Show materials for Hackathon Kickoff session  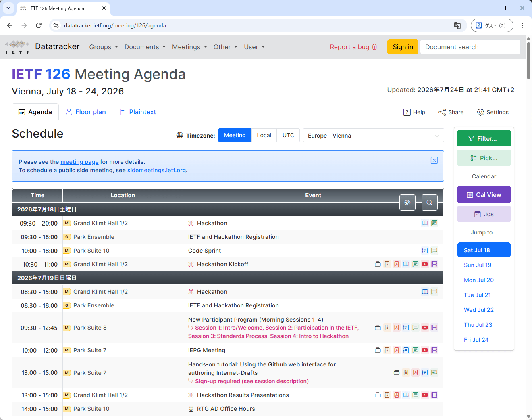coord(378,264)
